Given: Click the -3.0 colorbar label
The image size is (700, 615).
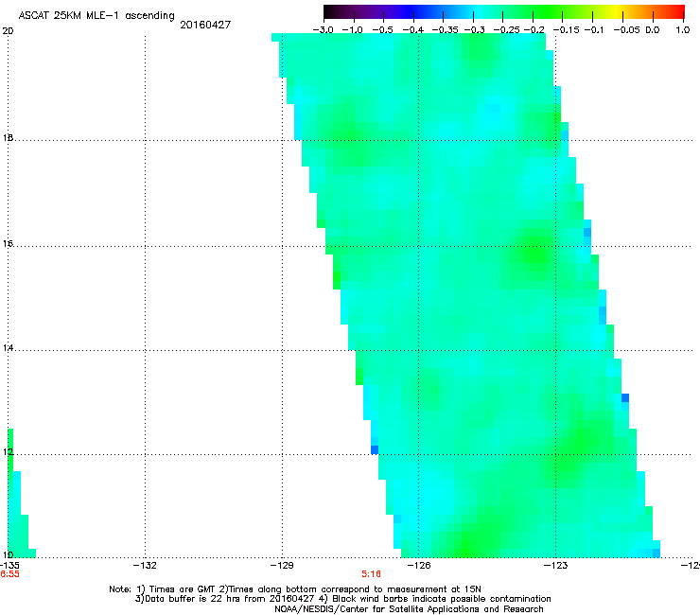Looking at the screenshot, I should tap(323, 30).
